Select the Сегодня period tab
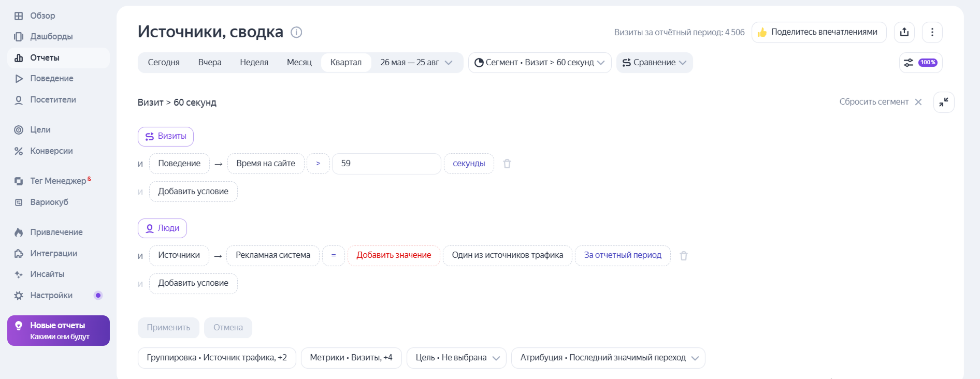The height and width of the screenshot is (379, 980). [164, 62]
